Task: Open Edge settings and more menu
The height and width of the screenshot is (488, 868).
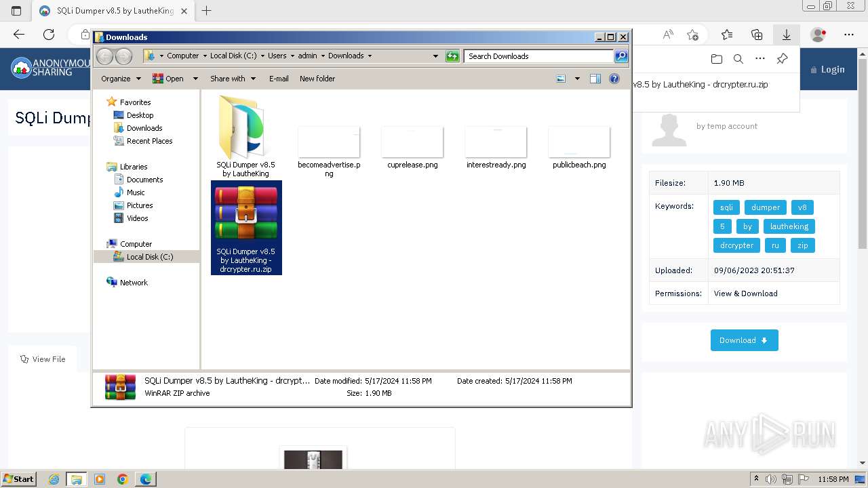Action: 849,35
